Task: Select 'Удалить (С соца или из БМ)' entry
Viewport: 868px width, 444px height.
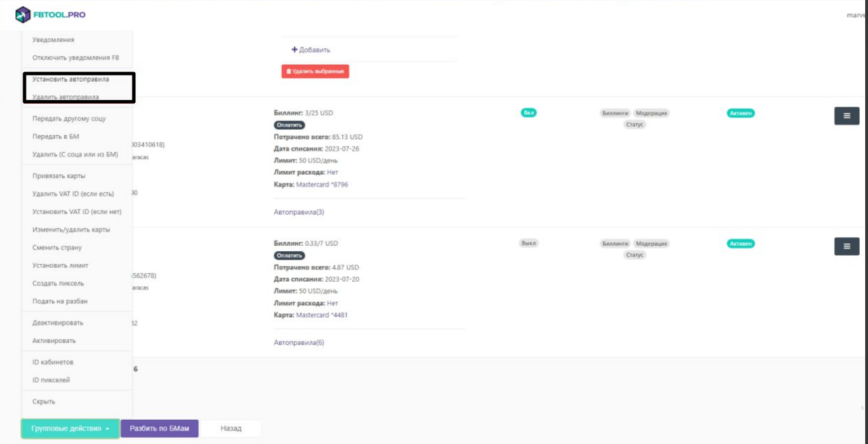Action: tap(75, 154)
